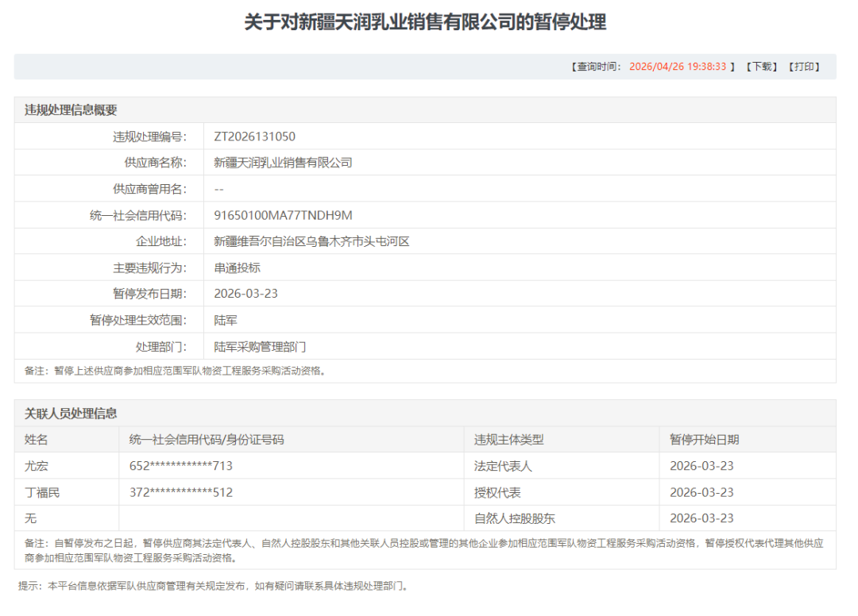858x616 pixels.
Task: Click the 暂停开始日期 column header
Action: coord(704,440)
